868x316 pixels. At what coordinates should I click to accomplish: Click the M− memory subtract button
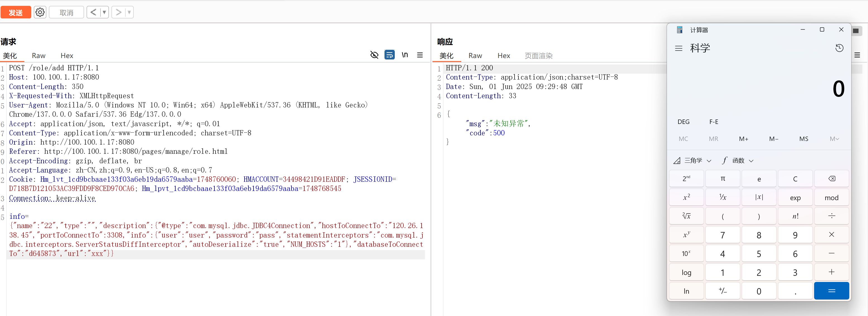pyautogui.click(x=774, y=139)
